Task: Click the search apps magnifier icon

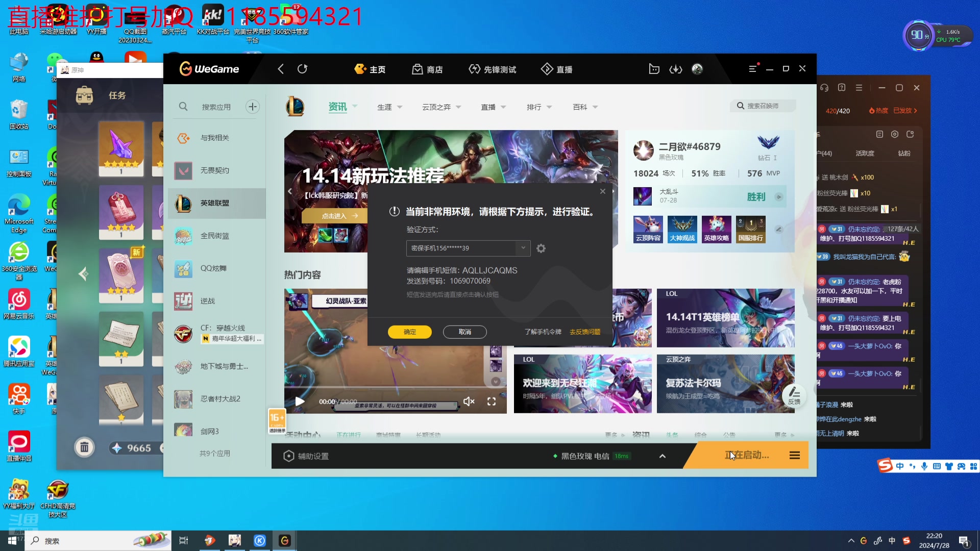Action: click(183, 107)
